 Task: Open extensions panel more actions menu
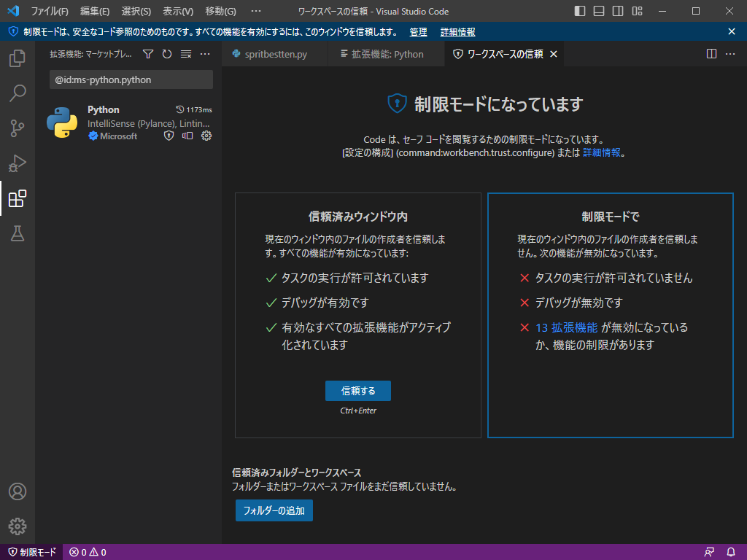coord(205,54)
